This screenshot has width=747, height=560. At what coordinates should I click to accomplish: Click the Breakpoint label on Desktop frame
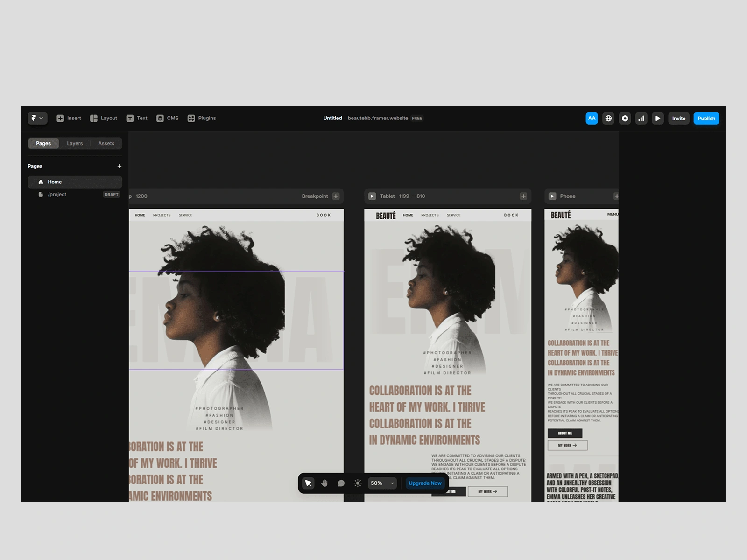coord(315,196)
